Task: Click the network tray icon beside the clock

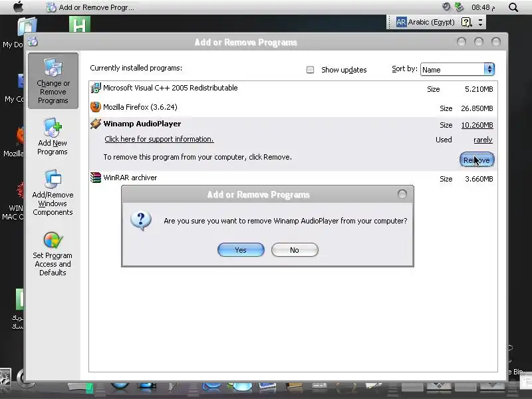Action: click(459, 7)
